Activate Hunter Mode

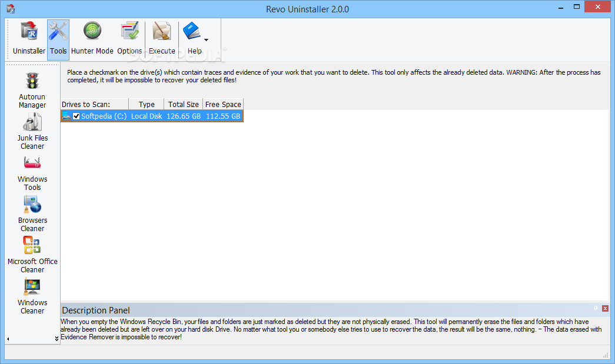click(92, 39)
